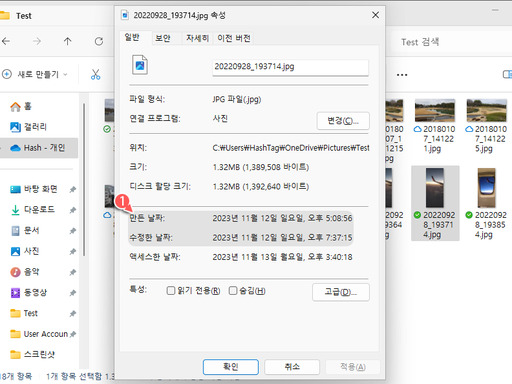Viewport: 512px width, 384px height.
Task: Click the Forward arrow in Explorer
Action: coord(37,41)
